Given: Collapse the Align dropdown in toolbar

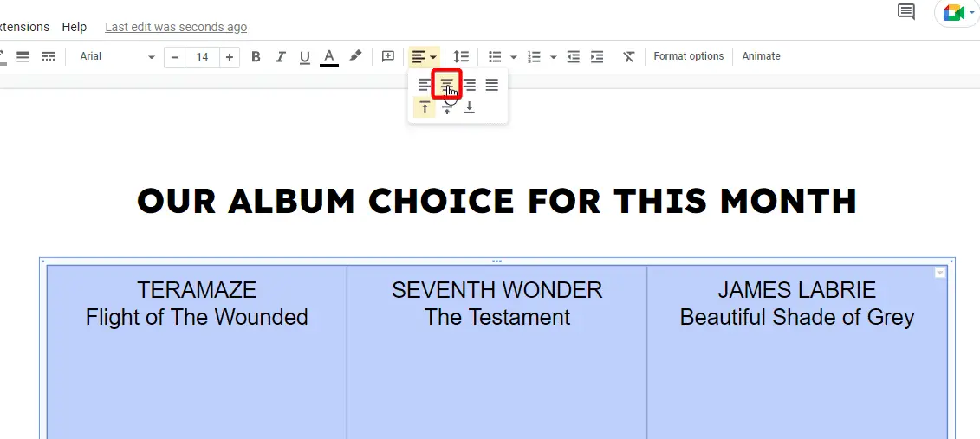Looking at the screenshot, I should coord(424,57).
